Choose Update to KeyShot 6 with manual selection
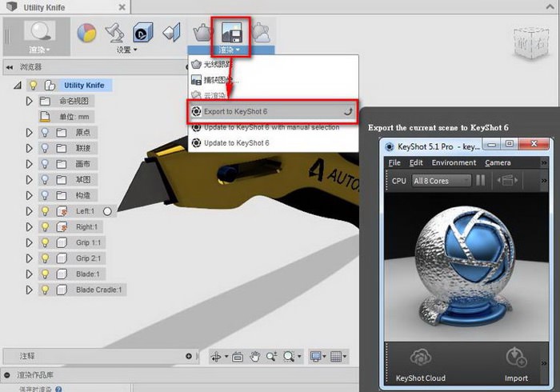 tap(273, 127)
